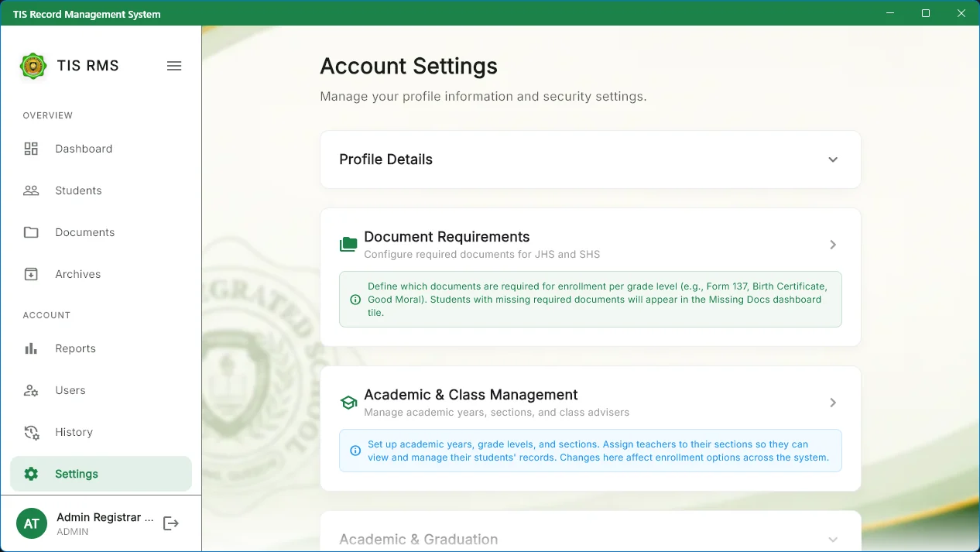The image size is (980, 552).
Task: Click the OVERVIEW section label
Action: pyautogui.click(x=48, y=115)
